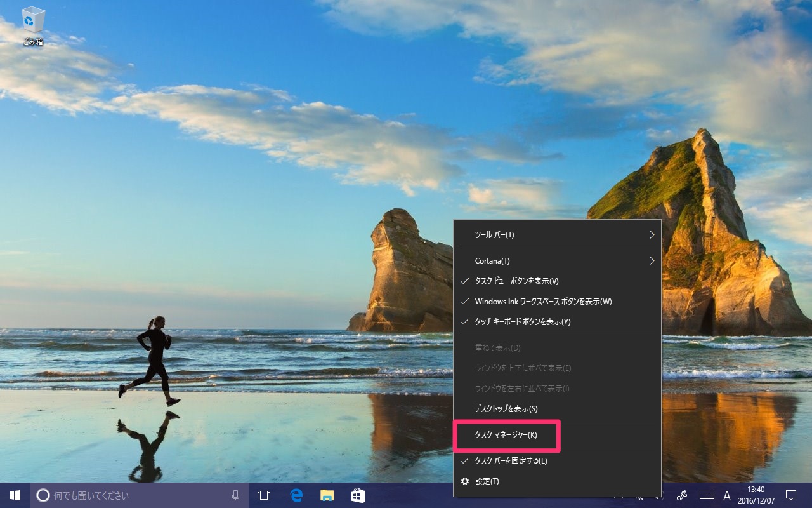Open the Windows Store taskbar icon

coord(358,495)
